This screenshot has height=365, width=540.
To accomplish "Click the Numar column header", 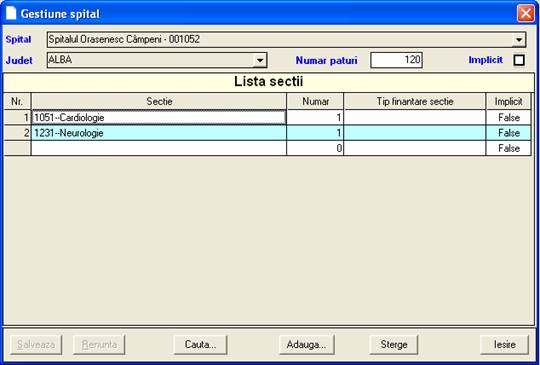I will point(315,101).
